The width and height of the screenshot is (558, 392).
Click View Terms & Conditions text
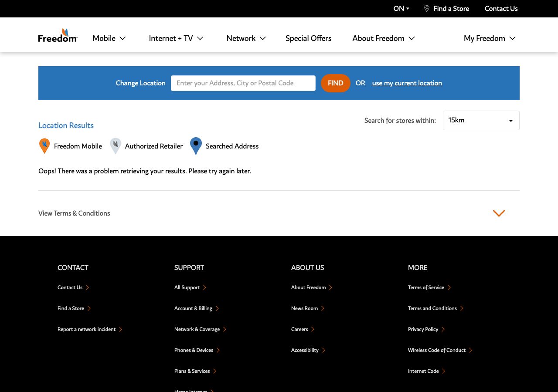tap(74, 213)
